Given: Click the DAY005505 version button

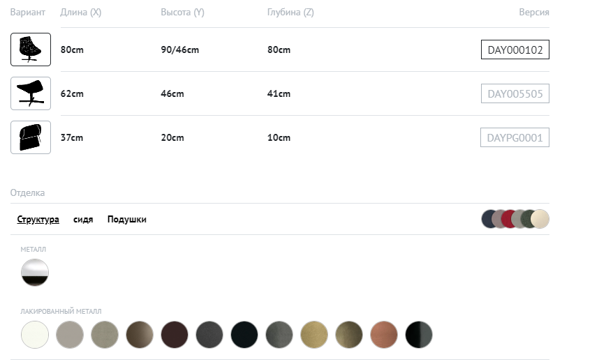Looking at the screenshot, I should tap(515, 93).
